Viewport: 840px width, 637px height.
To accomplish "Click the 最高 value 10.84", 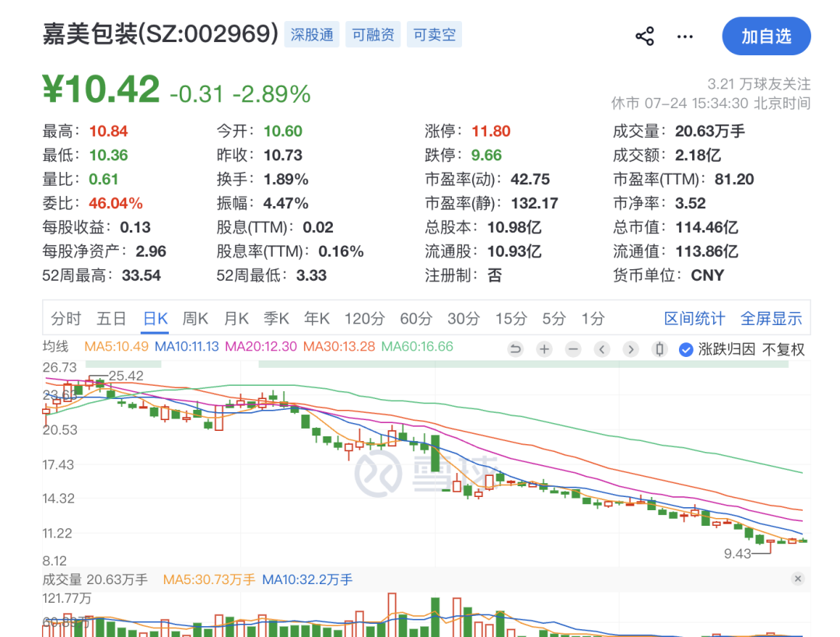I will coord(108,131).
